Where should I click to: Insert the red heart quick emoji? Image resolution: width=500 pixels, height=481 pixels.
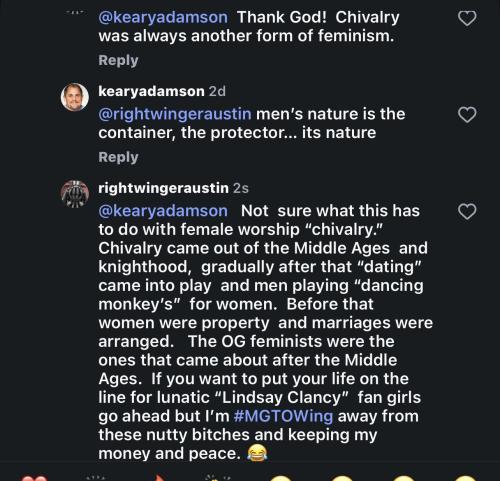pyautogui.click(x=34, y=478)
